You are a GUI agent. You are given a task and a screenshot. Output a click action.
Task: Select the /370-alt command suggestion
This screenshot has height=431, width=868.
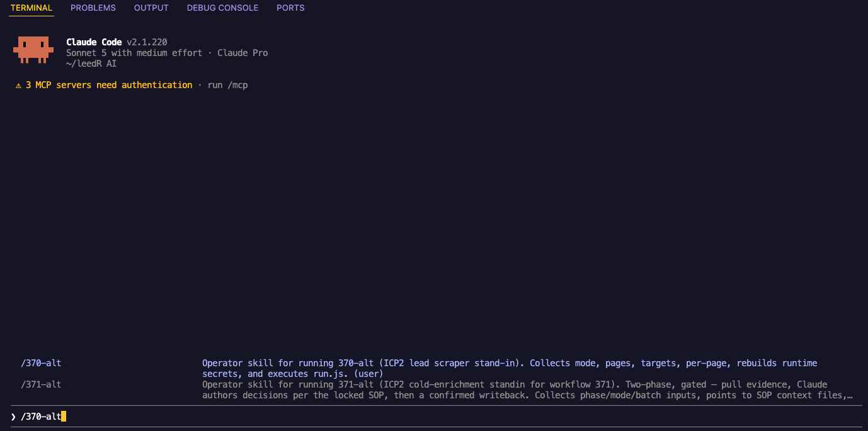click(41, 363)
